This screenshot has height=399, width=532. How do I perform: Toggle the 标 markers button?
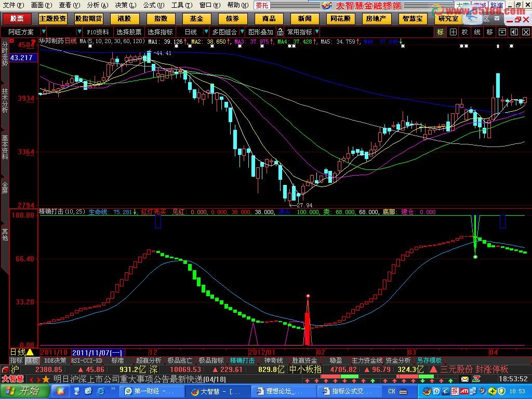pos(441,32)
